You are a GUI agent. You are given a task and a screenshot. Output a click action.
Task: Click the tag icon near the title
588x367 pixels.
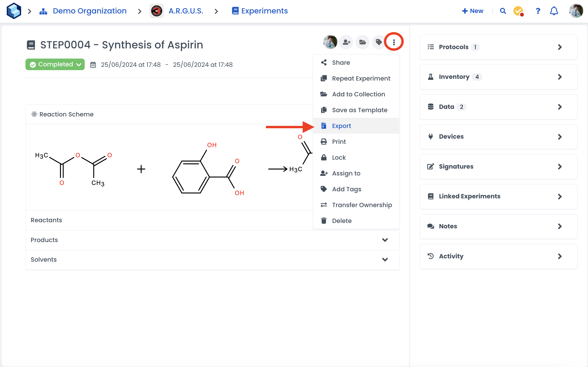click(378, 42)
